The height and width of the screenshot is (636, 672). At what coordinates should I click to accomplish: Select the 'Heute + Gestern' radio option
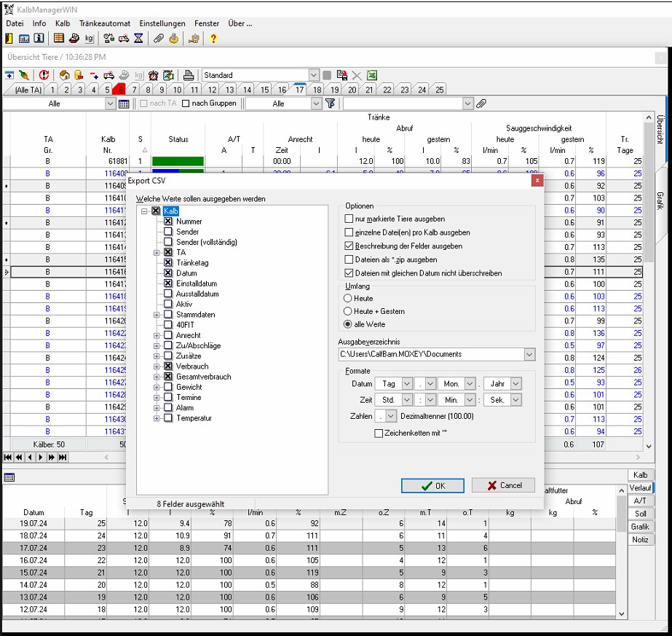click(x=348, y=311)
